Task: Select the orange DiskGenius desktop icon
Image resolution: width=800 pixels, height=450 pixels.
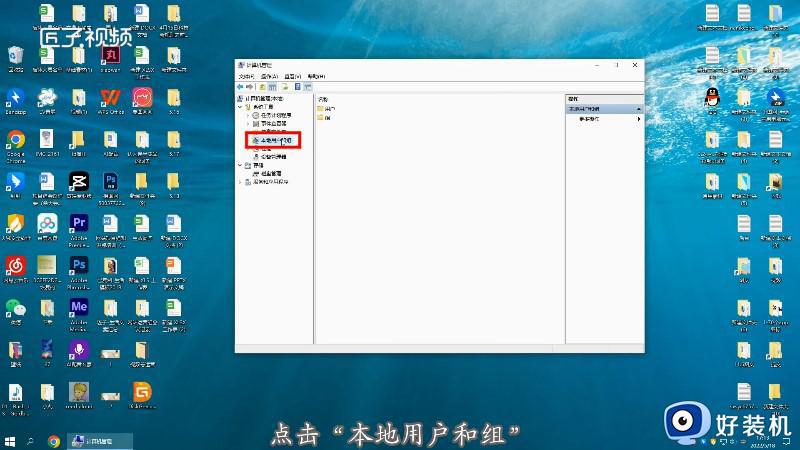Action: (142, 395)
